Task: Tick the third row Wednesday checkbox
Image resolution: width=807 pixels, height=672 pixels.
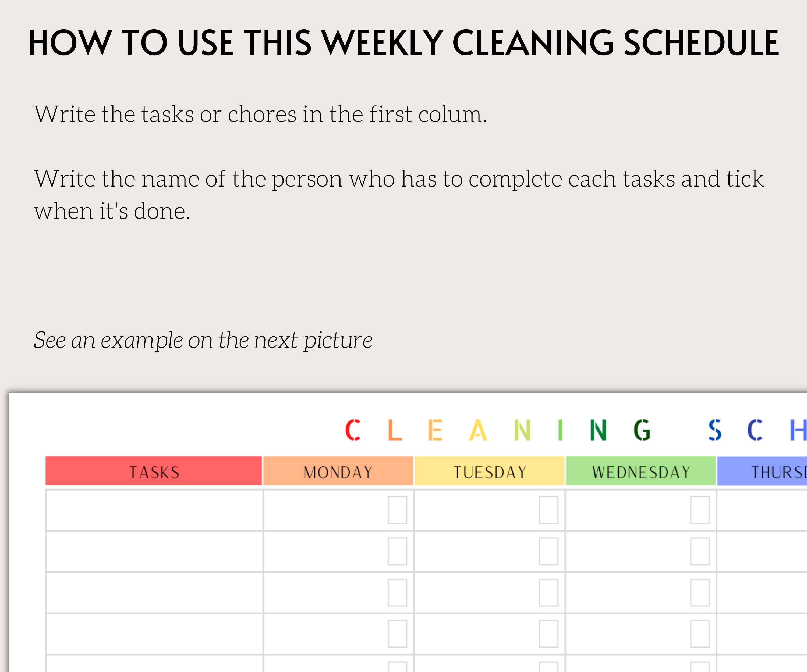Action: (700, 593)
